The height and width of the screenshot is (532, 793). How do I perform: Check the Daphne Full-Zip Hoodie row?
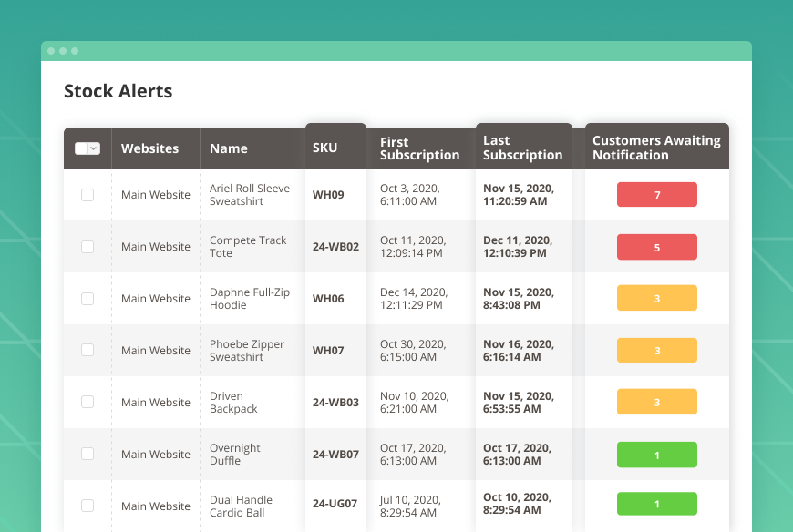point(87,298)
